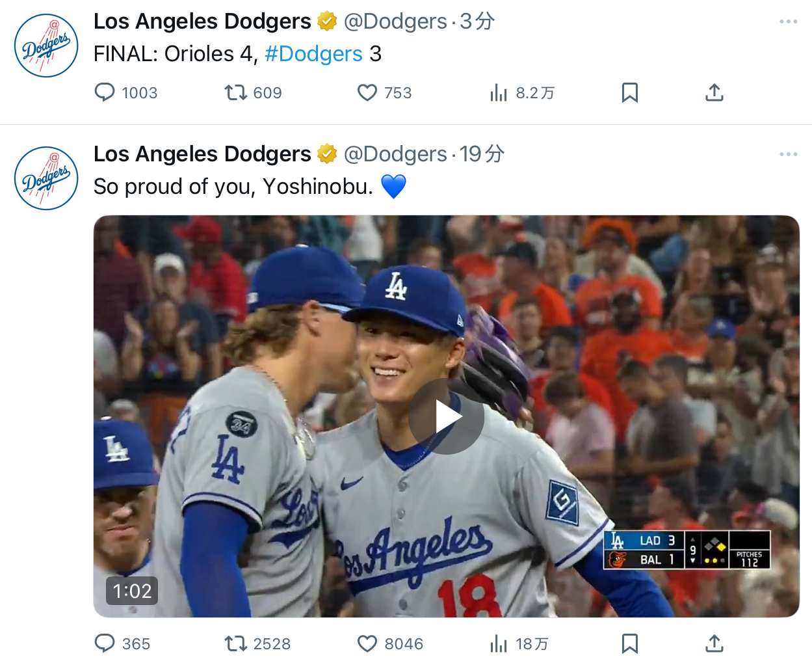812x661 pixels.
Task: View analytics of the Yoshinobu tweet
Action: 499,643
